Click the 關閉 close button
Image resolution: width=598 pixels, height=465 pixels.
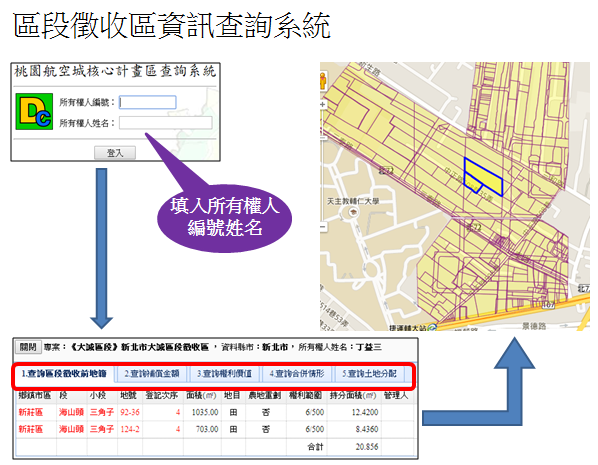28,347
